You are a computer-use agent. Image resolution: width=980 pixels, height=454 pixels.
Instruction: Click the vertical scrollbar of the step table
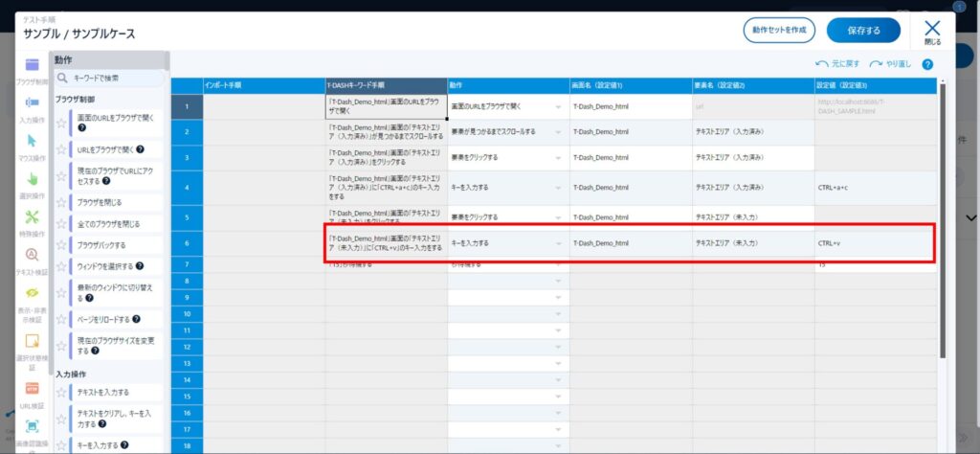(x=943, y=220)
